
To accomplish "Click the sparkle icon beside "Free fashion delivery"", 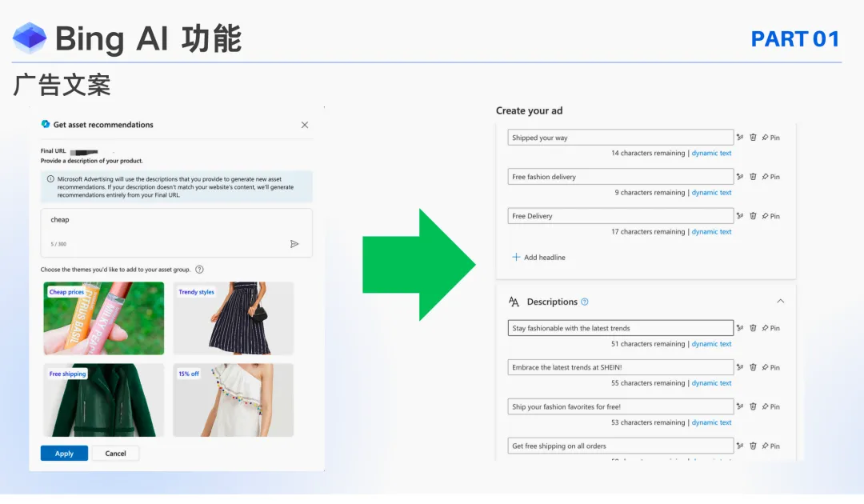I will tap(740, 177).
